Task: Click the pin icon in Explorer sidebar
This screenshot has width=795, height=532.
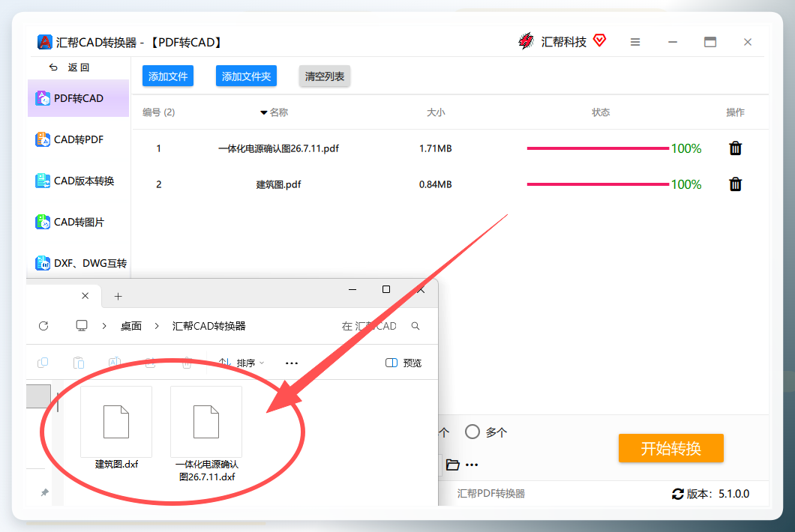Action: [44, 492]
